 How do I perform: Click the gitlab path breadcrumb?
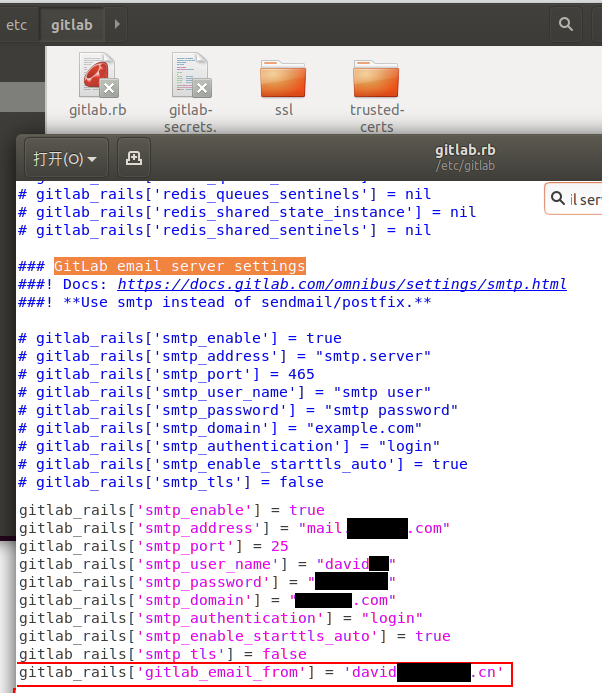(x=72, y=25)
